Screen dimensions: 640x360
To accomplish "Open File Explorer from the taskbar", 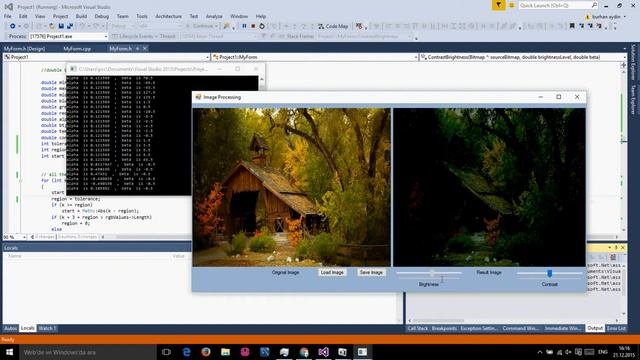I will 225,352.
